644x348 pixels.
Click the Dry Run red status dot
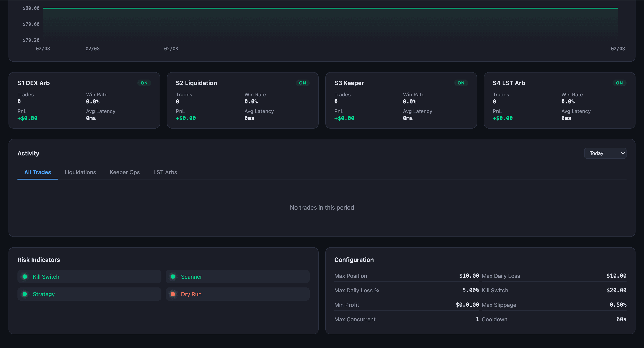coord(173,294)
